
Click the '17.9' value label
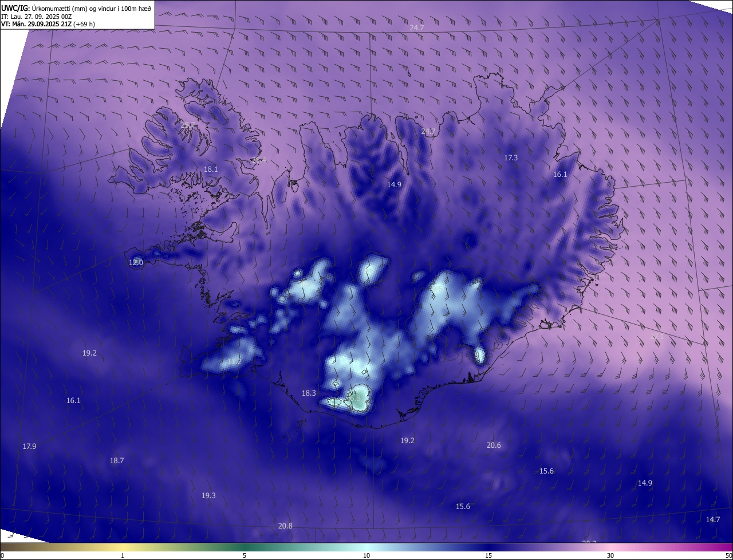[x=29, y=446]
